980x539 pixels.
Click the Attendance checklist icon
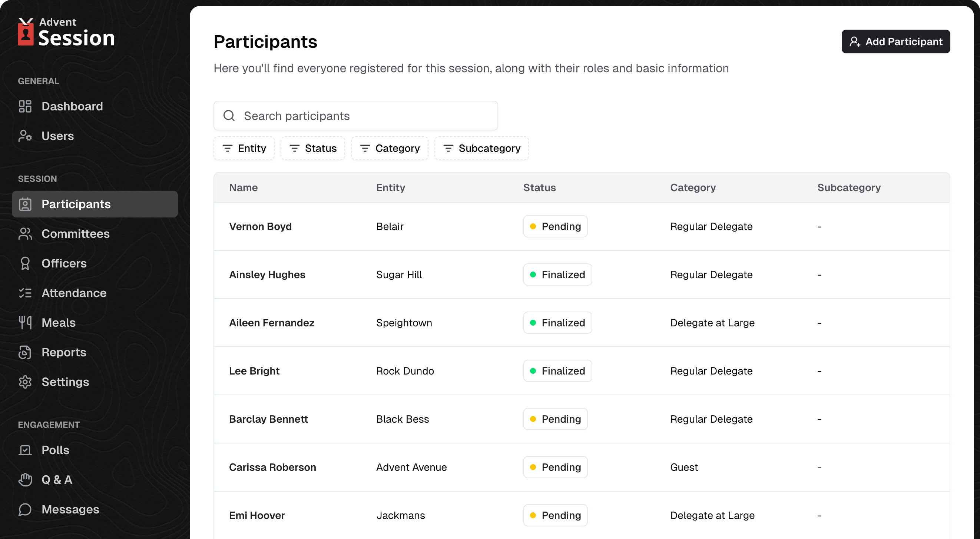[25, 293]
